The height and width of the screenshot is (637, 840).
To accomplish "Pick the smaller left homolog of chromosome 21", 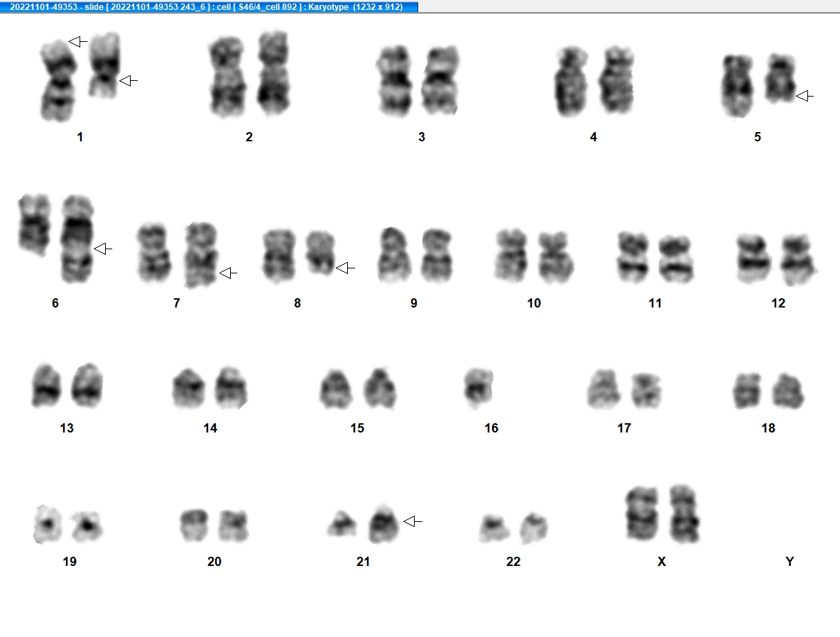I will pyautogui.click(x=342, y=524).
